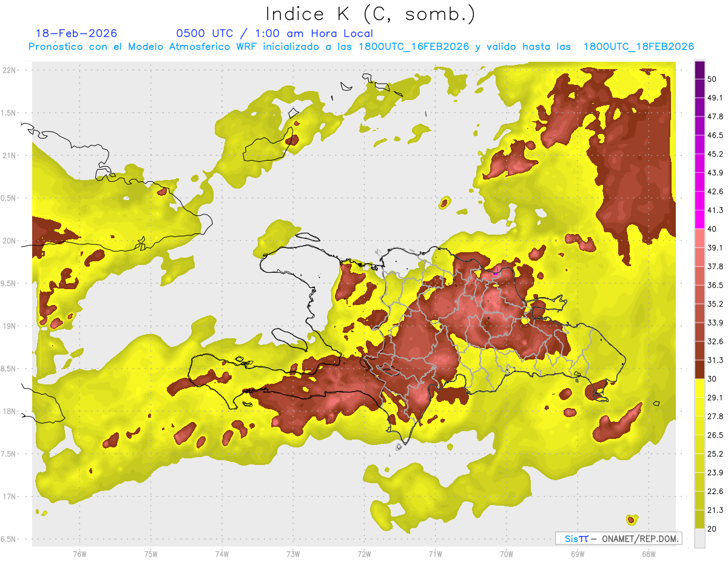Click the latitude axis label "19N"
728x562 pixels.
coord(10,326)
